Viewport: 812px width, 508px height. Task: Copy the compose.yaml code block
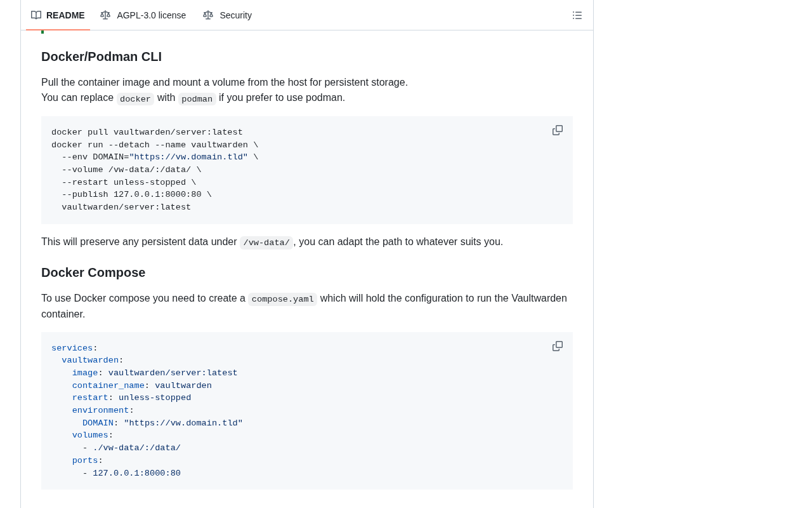[x=558, y=346]
